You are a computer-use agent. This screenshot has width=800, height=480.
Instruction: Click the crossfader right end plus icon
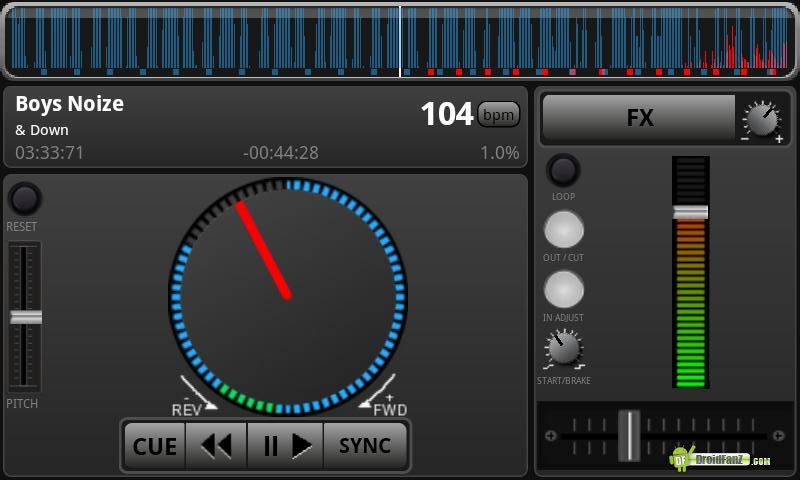click(779, 436)
